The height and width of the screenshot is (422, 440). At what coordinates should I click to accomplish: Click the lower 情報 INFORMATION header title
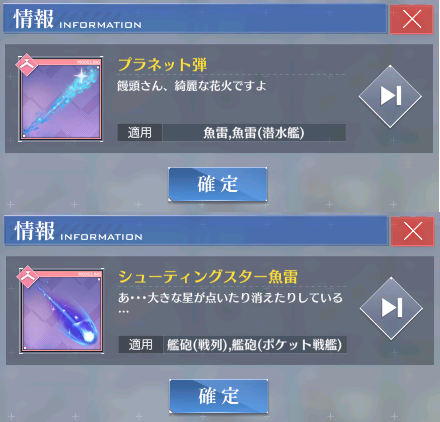pyautogui.click(x=78, y=231)
